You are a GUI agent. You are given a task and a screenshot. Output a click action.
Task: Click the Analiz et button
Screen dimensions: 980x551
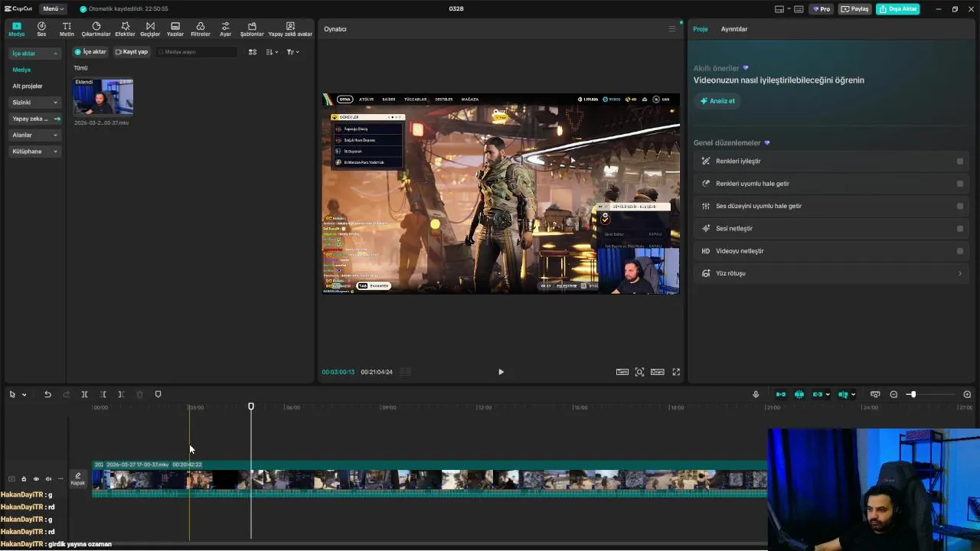click(717, 101)
